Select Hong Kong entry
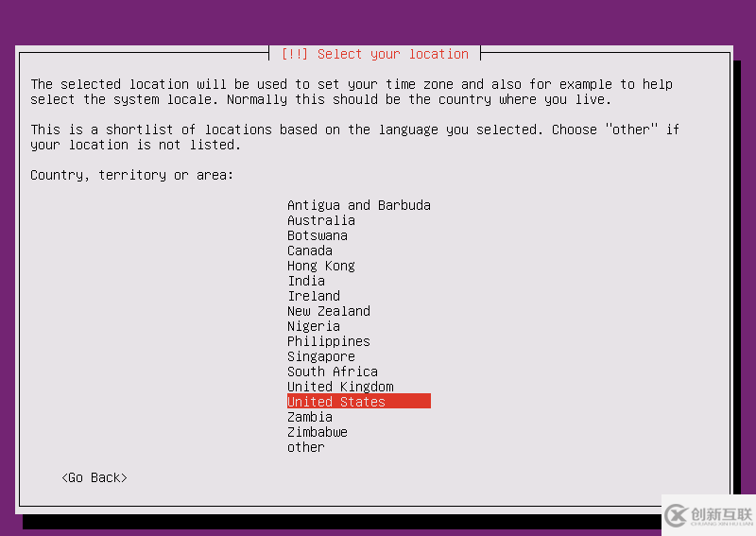This screenshot has width=756, height=536. point(321,266)
